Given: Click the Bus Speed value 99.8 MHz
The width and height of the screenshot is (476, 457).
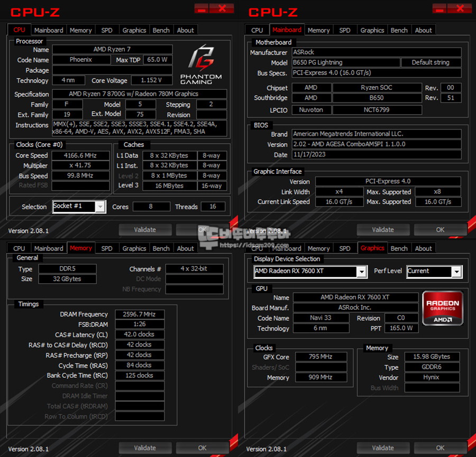Looking at the screenshot, I should (x=80, y=175).
